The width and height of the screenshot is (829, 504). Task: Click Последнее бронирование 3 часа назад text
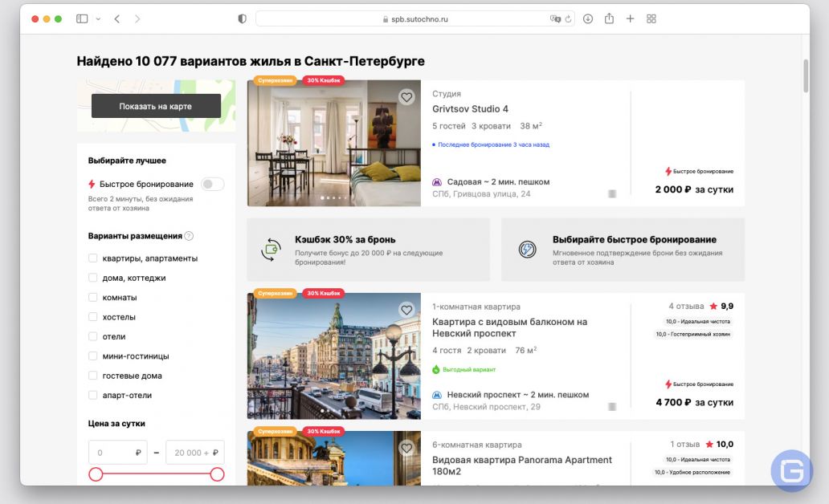tap(494, 144)
